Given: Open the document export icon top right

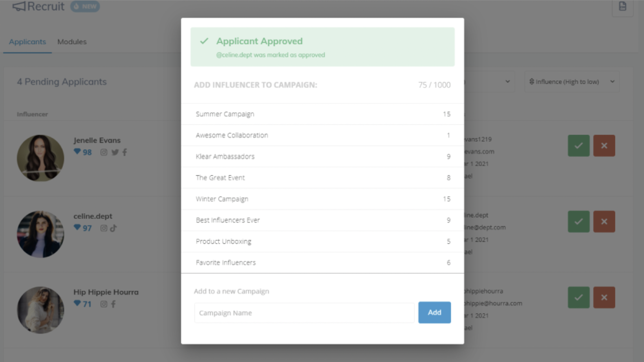Looking at the screenshot, I should pyautogui.click(x=622, y=7).
